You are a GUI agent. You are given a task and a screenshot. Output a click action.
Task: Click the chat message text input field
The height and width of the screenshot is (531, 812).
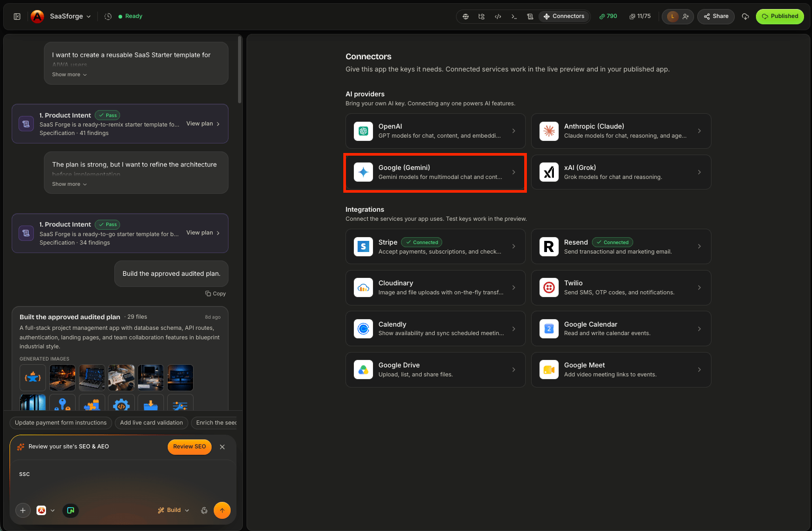point(123,479)
